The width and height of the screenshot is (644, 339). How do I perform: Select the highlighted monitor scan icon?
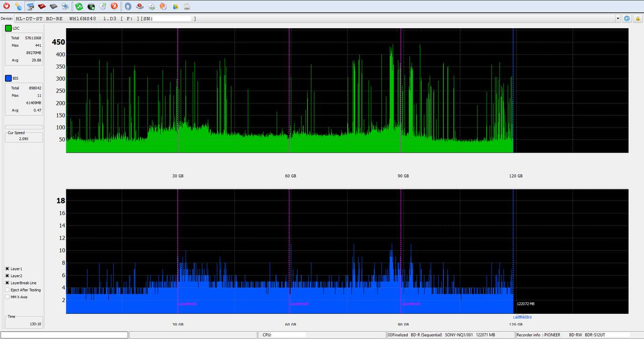pyautogui.click(x=31, y=7)
